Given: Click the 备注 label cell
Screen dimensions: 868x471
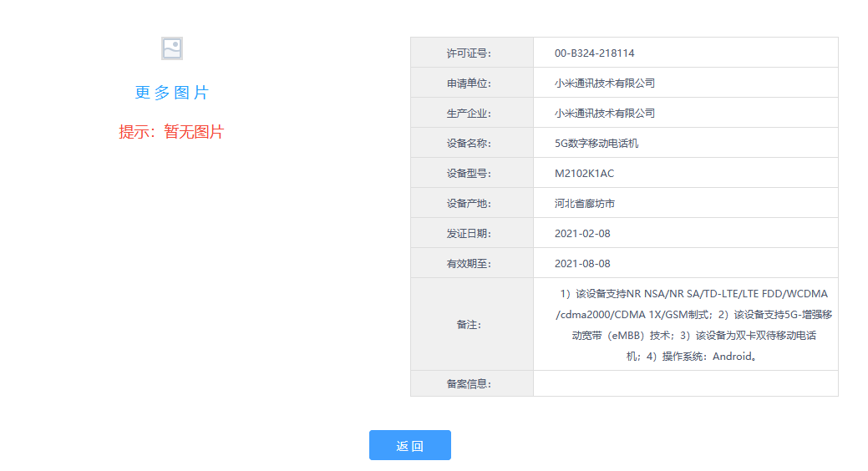Looking at the screenshot, I should coord(472,324).
